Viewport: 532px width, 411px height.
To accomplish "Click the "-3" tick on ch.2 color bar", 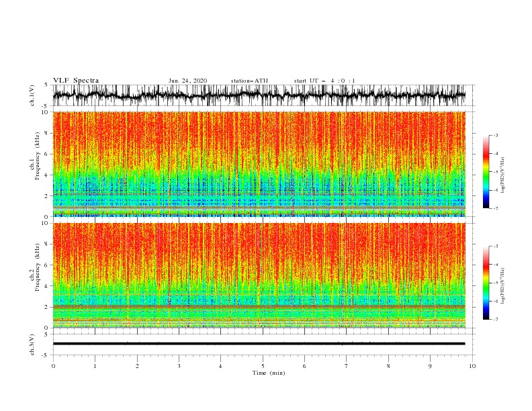I will click(x=495, y=246).
